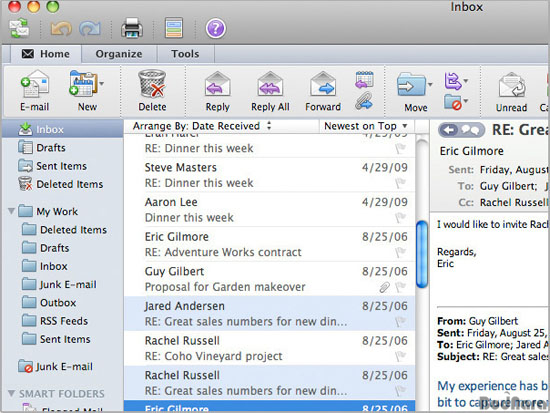The height and width of the screenshot is (413, 550).
Task: Click the blue message list scrollbar thumb
Action: (422, 254)
